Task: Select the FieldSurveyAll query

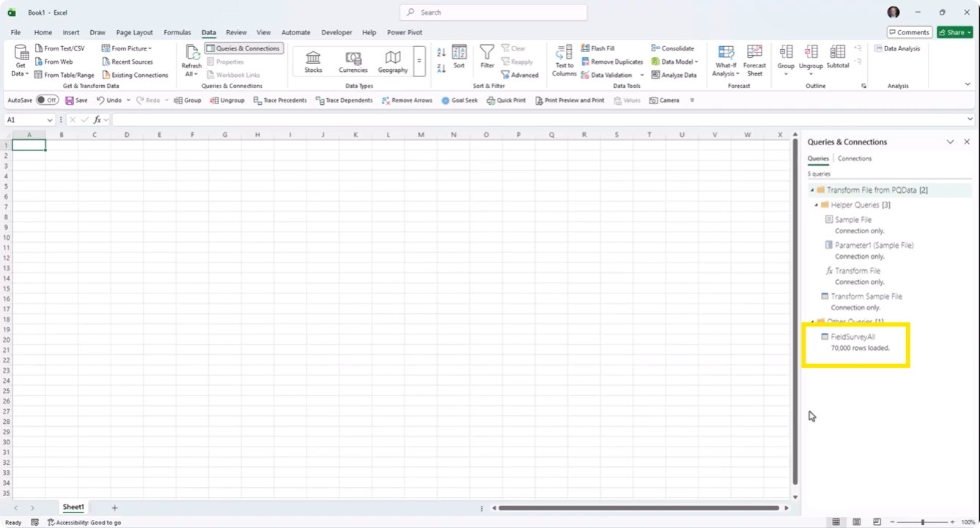Action: coord(852,337)
